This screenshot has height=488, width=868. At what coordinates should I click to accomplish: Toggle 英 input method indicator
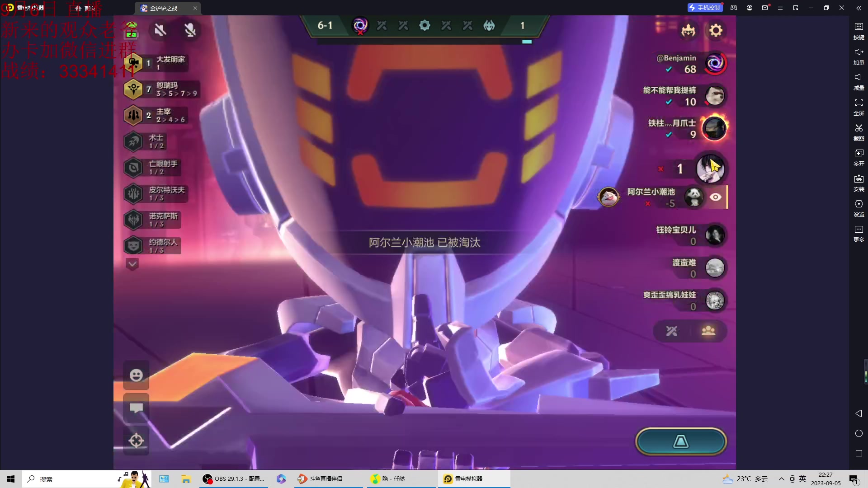[x=802, y=479]
